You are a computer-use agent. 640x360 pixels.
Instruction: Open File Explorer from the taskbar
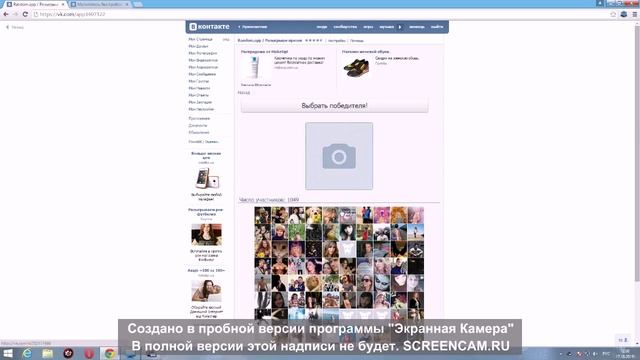[x=48, y=353]
